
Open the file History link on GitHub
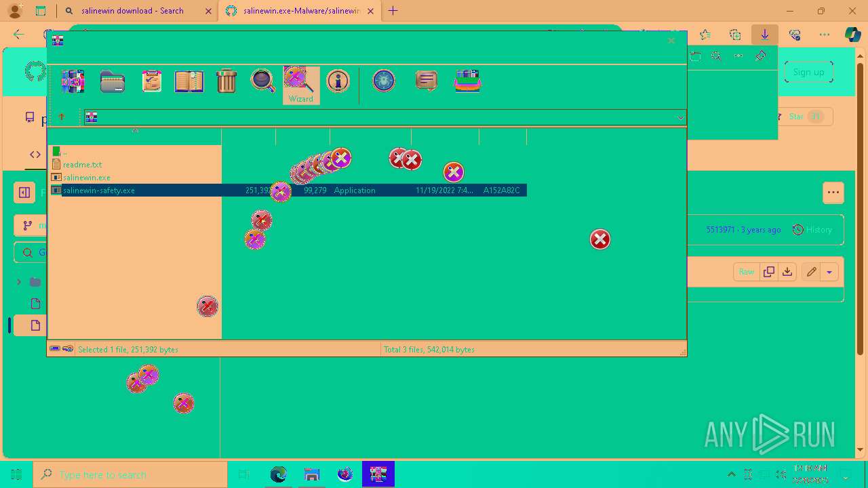pyautogui.click(x=812, y=230)
